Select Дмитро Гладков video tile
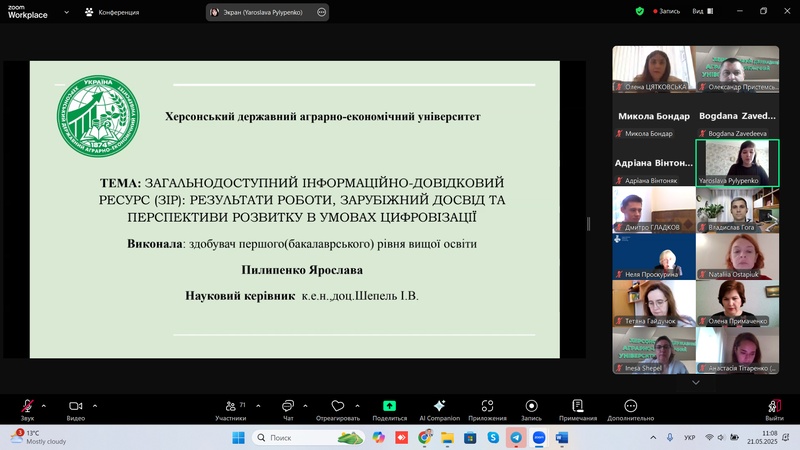This screenshot has height=450, width=800. (654, 210)
